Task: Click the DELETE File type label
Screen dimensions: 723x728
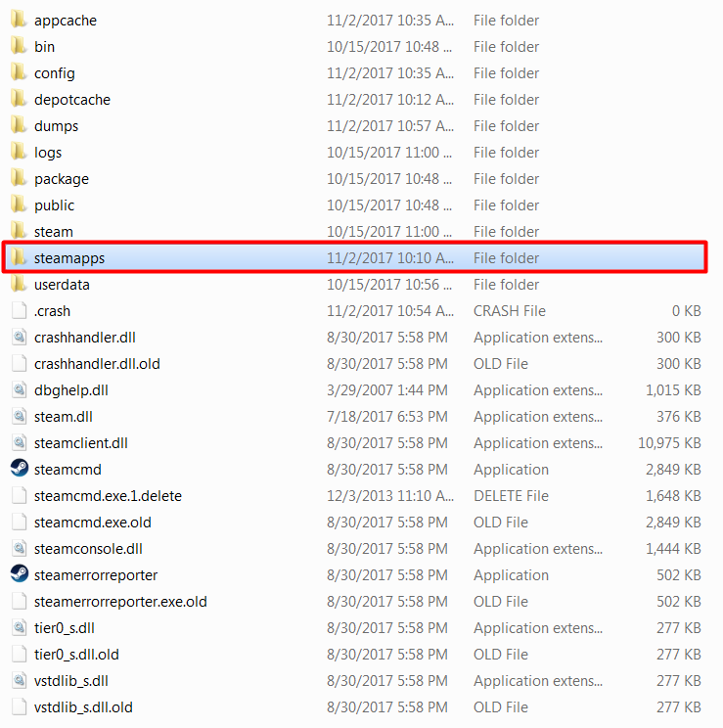Action: [511, 496]
